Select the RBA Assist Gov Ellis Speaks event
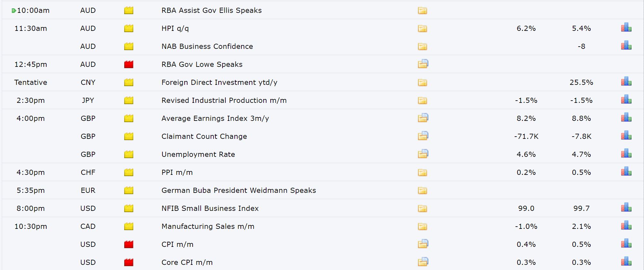The width and height of the screenshot is (644, 270). click(211, 10)
